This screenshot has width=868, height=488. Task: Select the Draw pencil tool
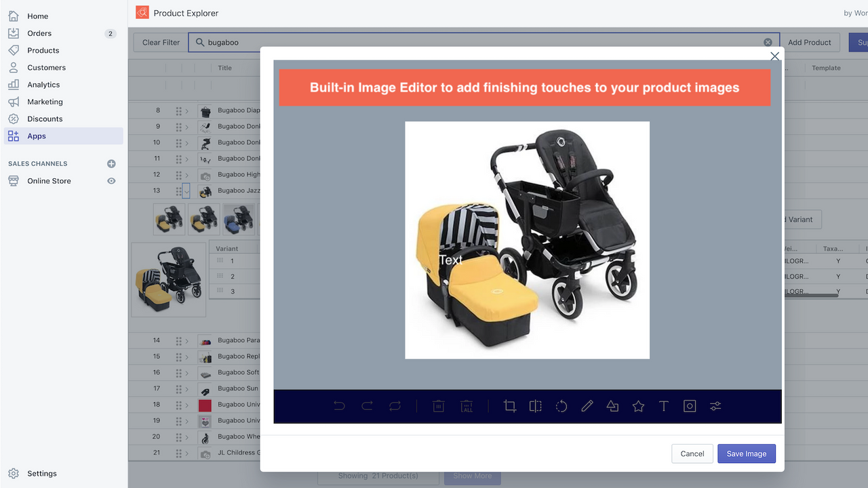click(x=587, y=406)
